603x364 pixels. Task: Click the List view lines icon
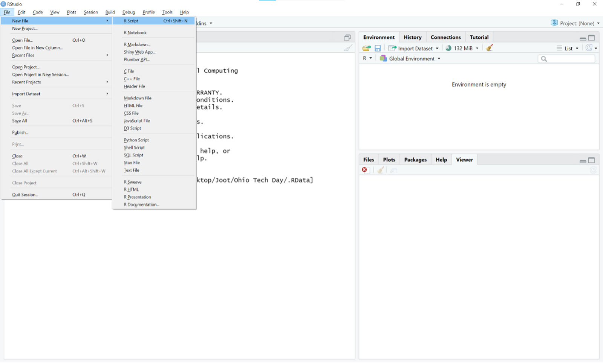click(x=559, y=48)
